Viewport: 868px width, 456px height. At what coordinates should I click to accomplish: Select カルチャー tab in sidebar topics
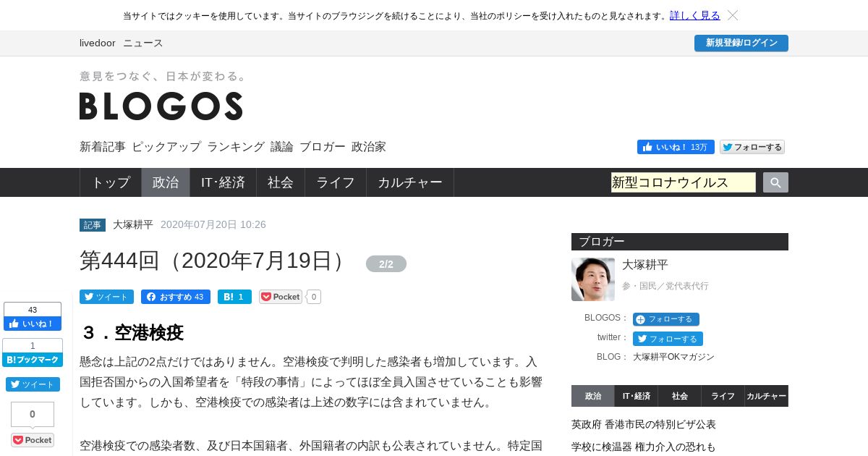(767, 396)
